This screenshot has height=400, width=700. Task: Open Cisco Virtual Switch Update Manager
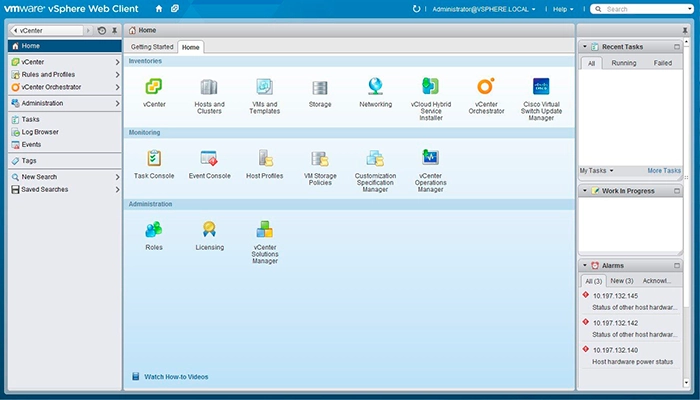[541, 86]
